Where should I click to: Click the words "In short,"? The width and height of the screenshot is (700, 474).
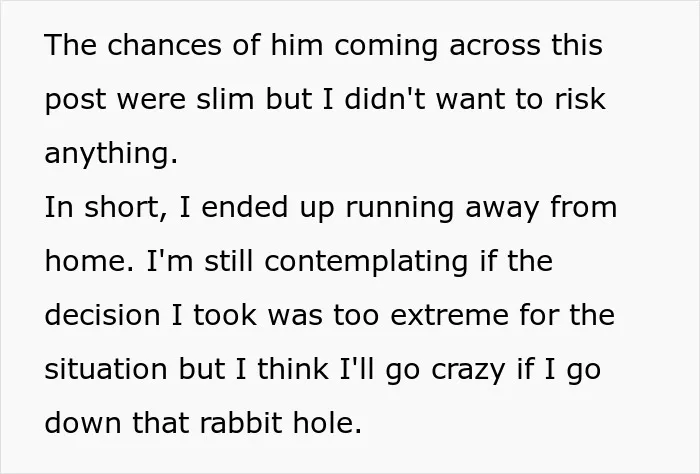[106, 207]
